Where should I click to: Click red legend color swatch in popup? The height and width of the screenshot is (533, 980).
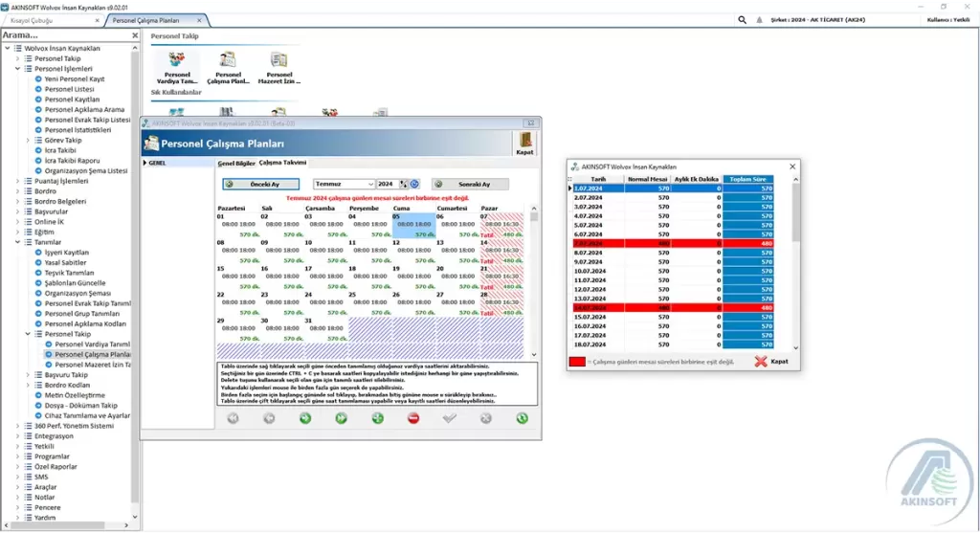tap(577, 362)
